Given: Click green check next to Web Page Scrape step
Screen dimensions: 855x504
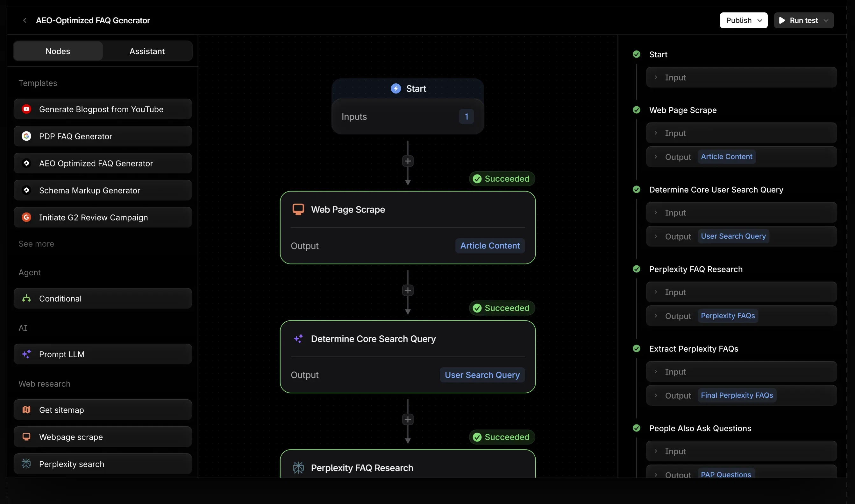Looking at the screenshot, I should point(637,110).
